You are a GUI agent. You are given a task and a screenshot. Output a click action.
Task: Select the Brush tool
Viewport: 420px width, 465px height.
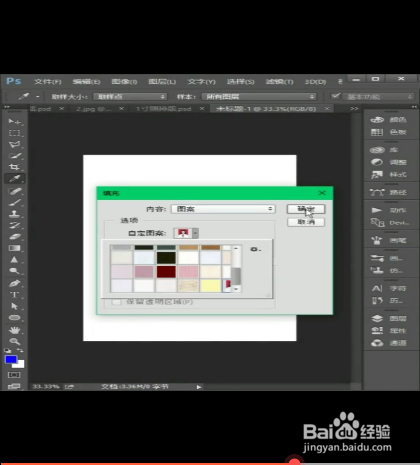14,202
